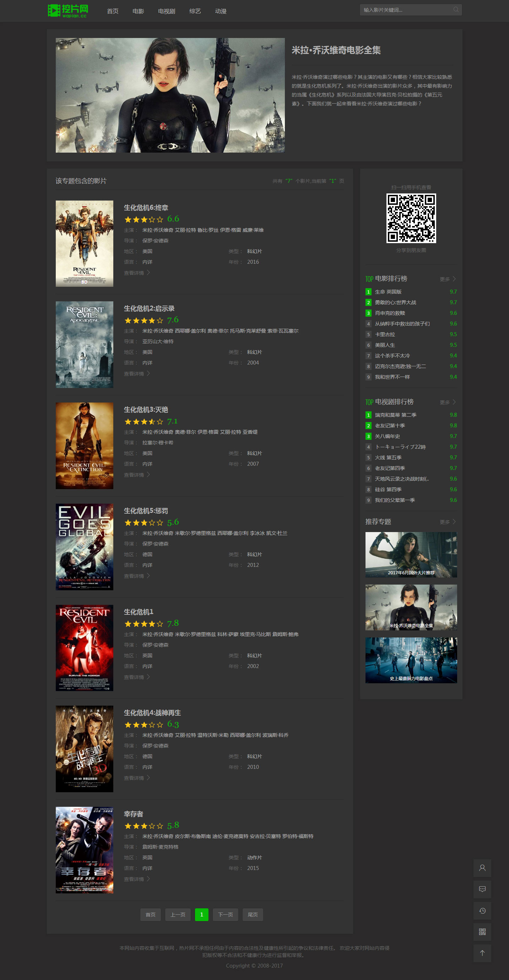Viewport: 509px width, 980px height.
Task: Open 肖申克的救赎 in movie ranking
Action: pos(390,313)
